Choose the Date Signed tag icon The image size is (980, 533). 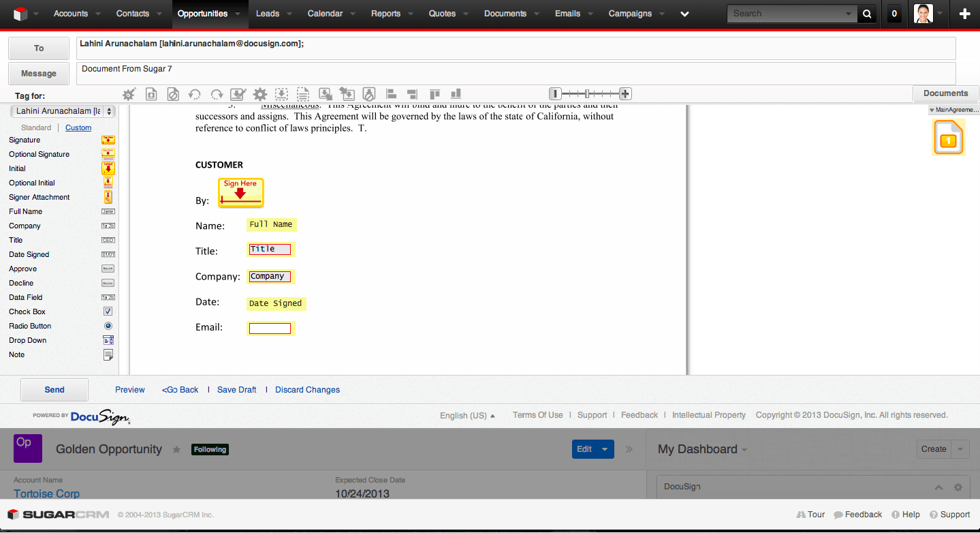pos(108,254)
